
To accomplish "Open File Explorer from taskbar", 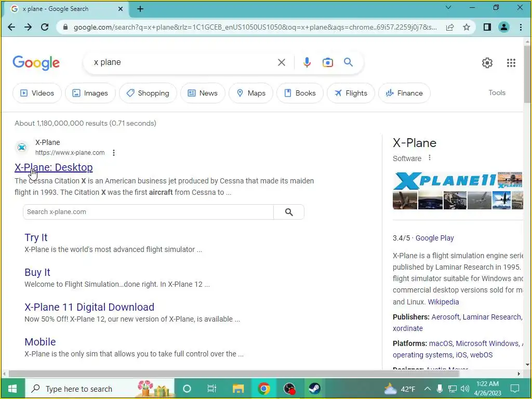I will pyautogui.click(x=238, y=389).
